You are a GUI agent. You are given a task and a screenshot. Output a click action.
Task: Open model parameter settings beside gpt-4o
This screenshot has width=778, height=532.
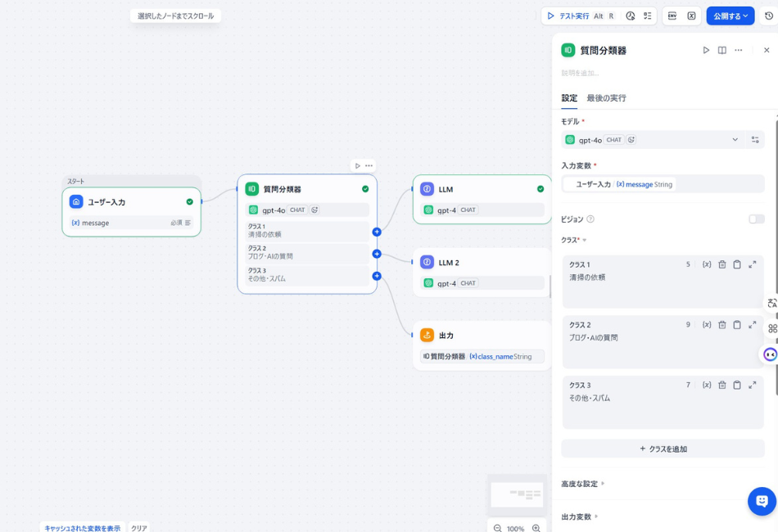click(x=753, y=139)
